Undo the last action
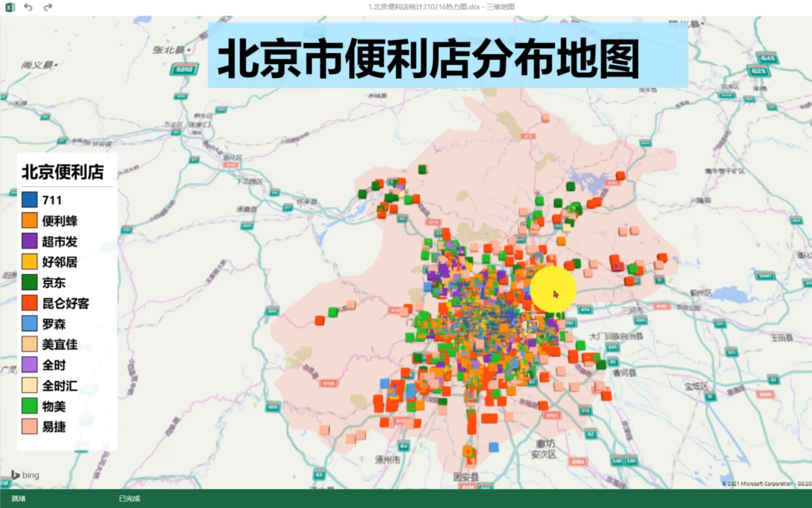812x508 pixels. 28,7
